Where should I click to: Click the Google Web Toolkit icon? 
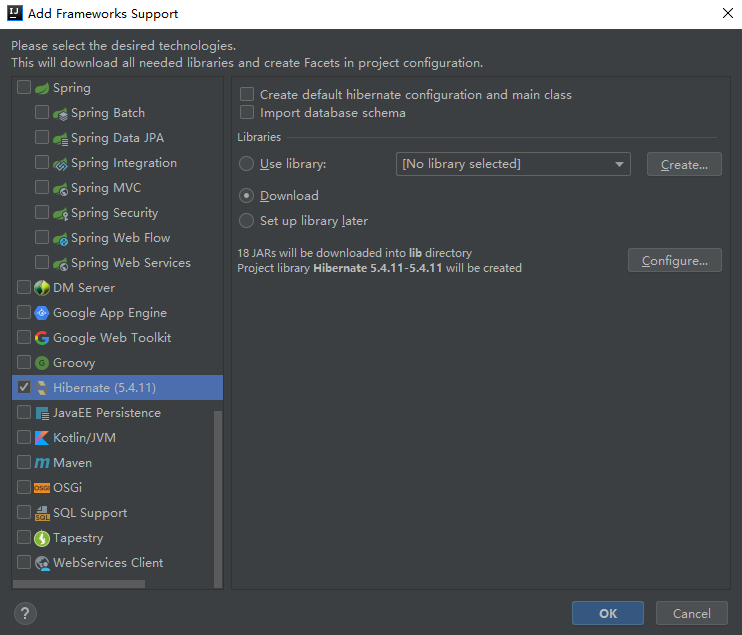[x=42, y=338]
